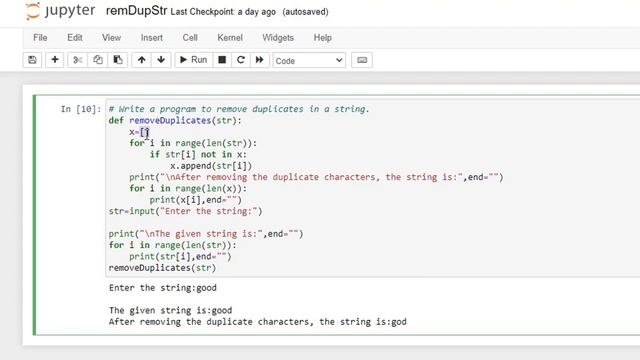Click the 'print(str[i],end="")' line

pyautogui.click(x=180, y=256)
